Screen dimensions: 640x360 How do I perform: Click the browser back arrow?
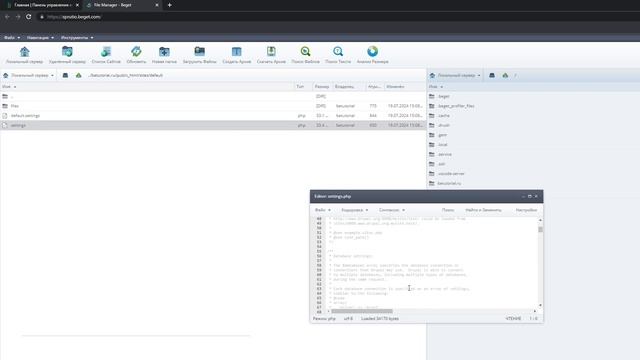pos(7,17)
